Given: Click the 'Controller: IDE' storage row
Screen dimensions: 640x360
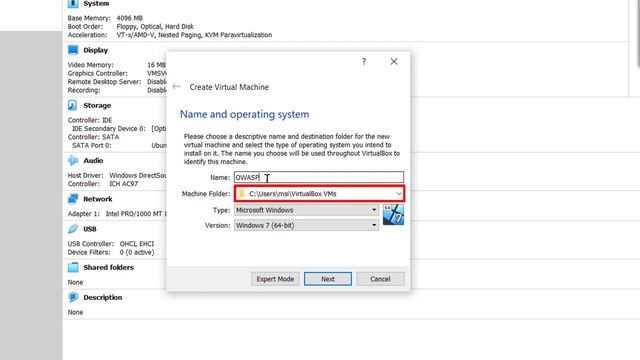Looking at the screenshot, I should pyautogui.click(x=89, y=120).
